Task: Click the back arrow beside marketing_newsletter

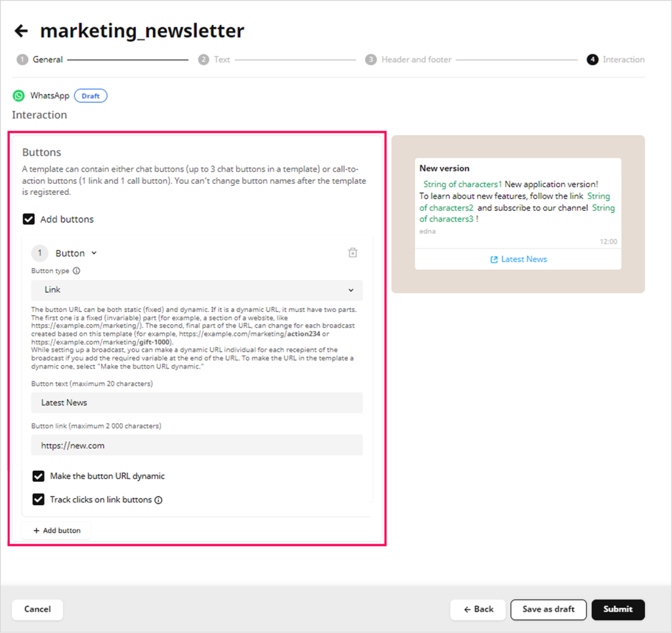Action: point(21,31)
